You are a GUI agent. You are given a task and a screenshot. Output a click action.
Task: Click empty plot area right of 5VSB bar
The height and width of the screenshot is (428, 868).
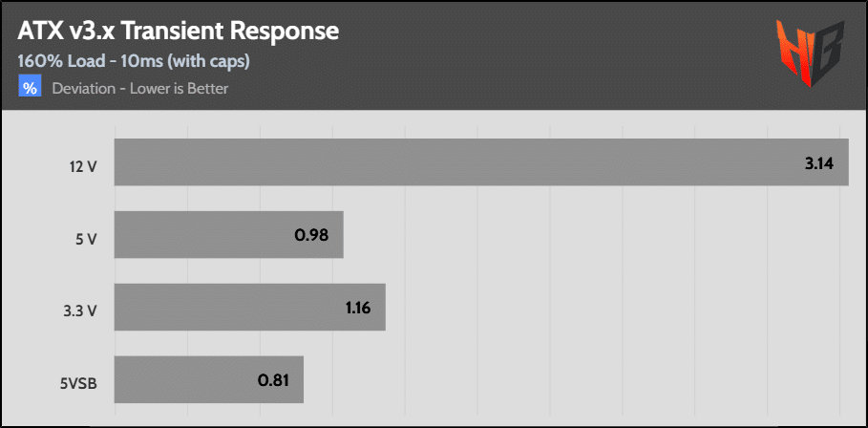tap(573, 380)
